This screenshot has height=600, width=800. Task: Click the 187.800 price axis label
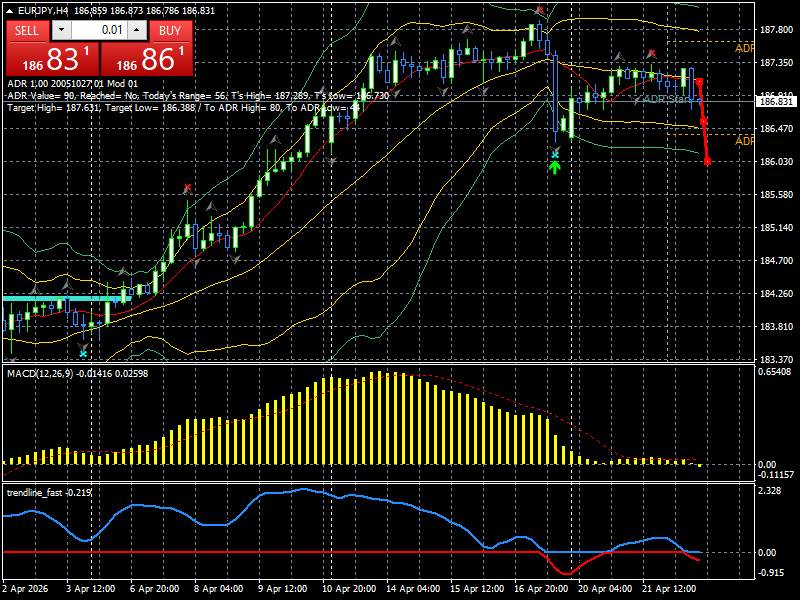777,30
